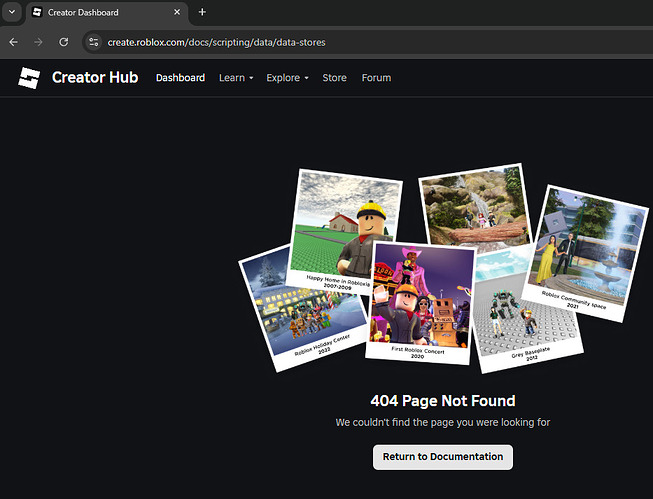Open new tab with plus button
The height and width of the screenshot is (499, 653).
(202, 12)
